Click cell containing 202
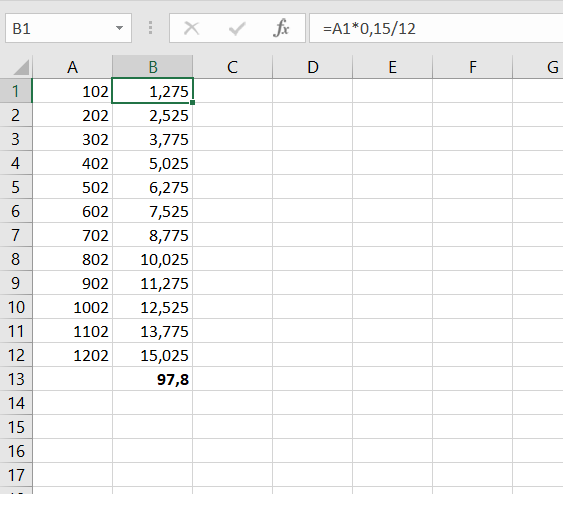563x507 pixels. pyautogui.click(x=73, y=115)
